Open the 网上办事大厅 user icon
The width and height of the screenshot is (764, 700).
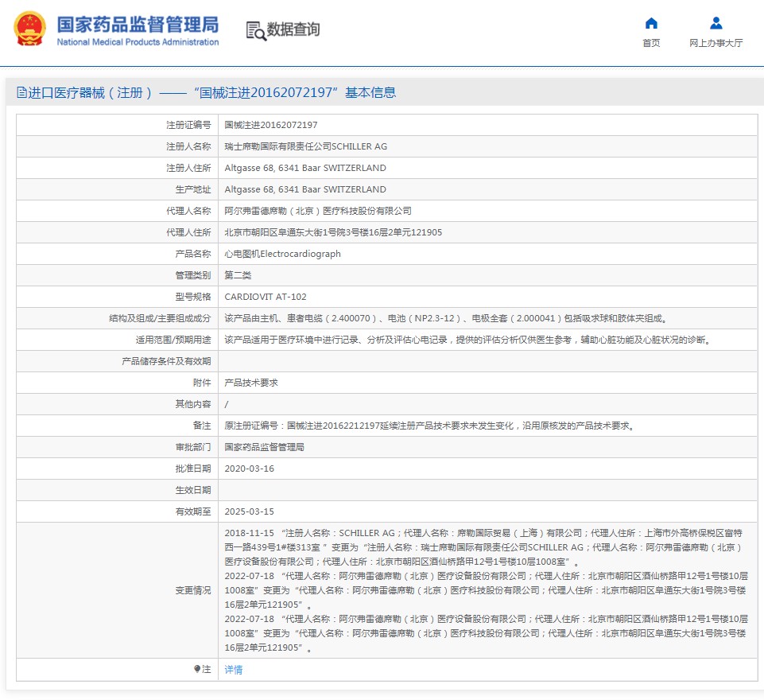point(716,23)
